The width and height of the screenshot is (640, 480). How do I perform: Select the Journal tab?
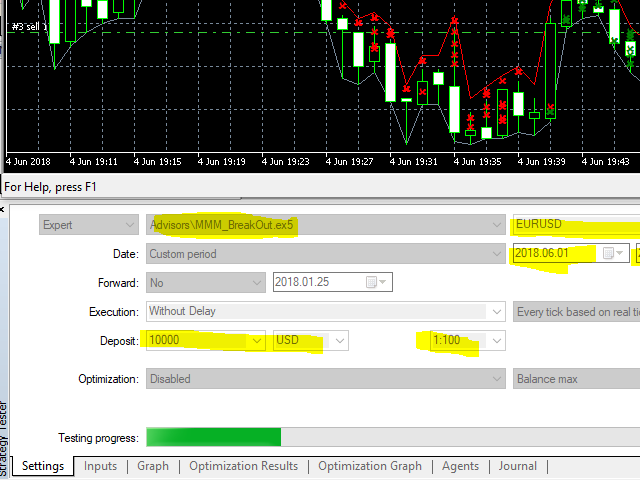(518, 466)
